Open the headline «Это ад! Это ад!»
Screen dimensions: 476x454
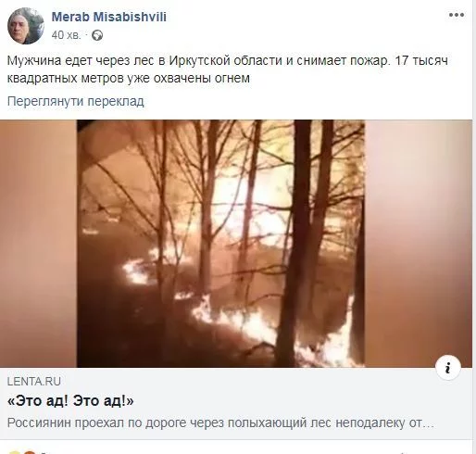coord(70,401)
